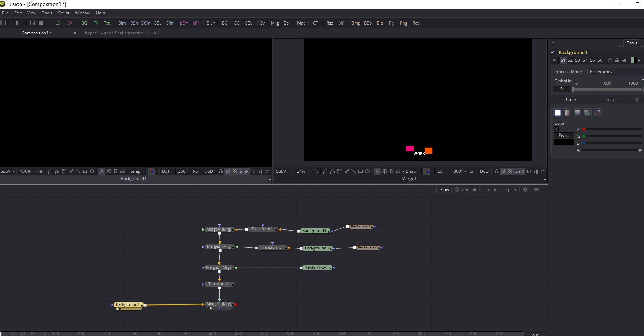644x336 pixels.
Task: Open LUT dropdown in right viewer
Action: pos(443,171)
